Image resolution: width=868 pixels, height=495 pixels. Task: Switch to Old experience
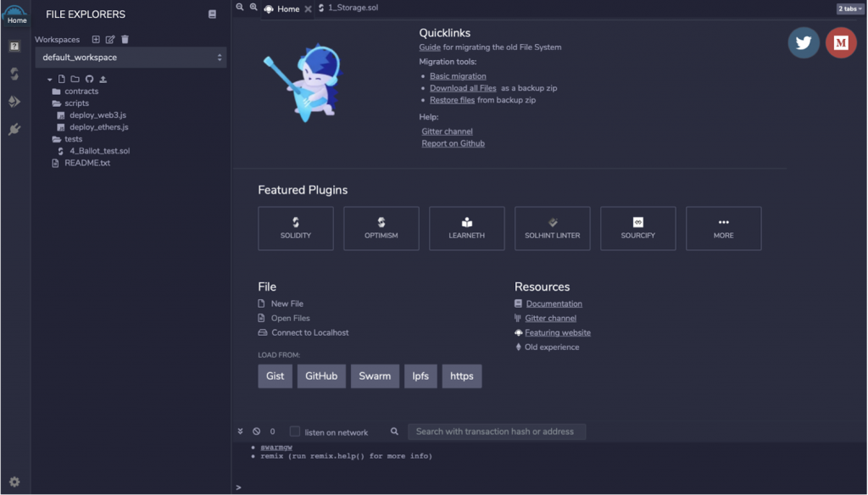[552, 348]
